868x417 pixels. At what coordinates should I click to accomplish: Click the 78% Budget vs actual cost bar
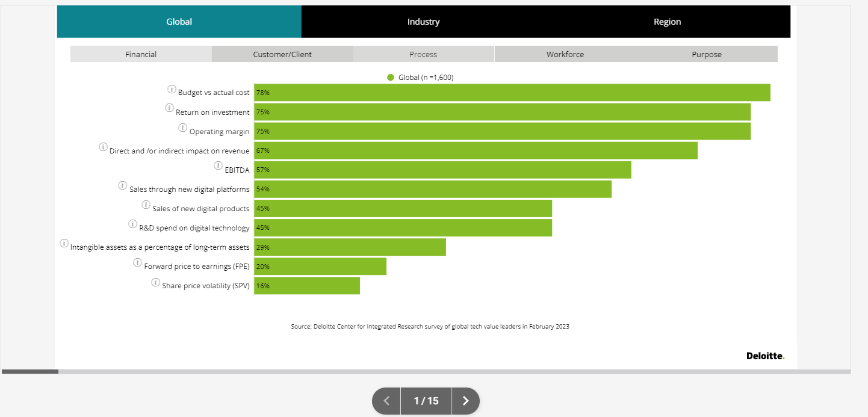pos(512,93)
